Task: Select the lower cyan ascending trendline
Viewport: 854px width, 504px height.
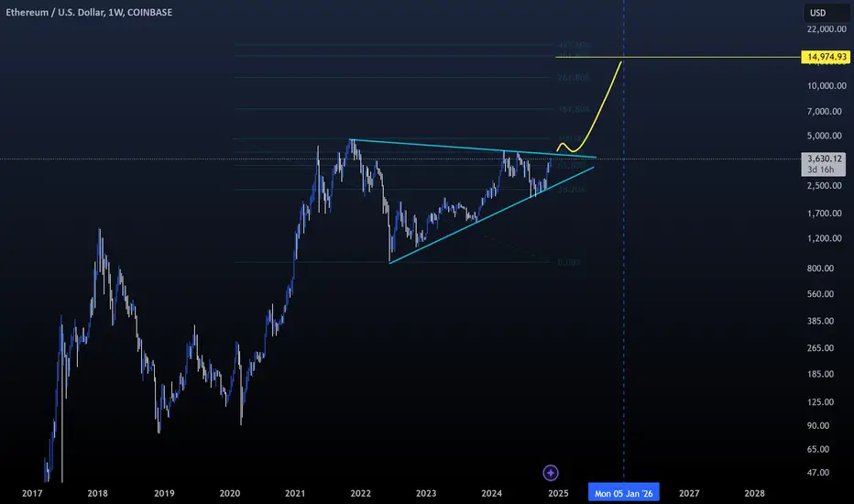Action: 491,215
